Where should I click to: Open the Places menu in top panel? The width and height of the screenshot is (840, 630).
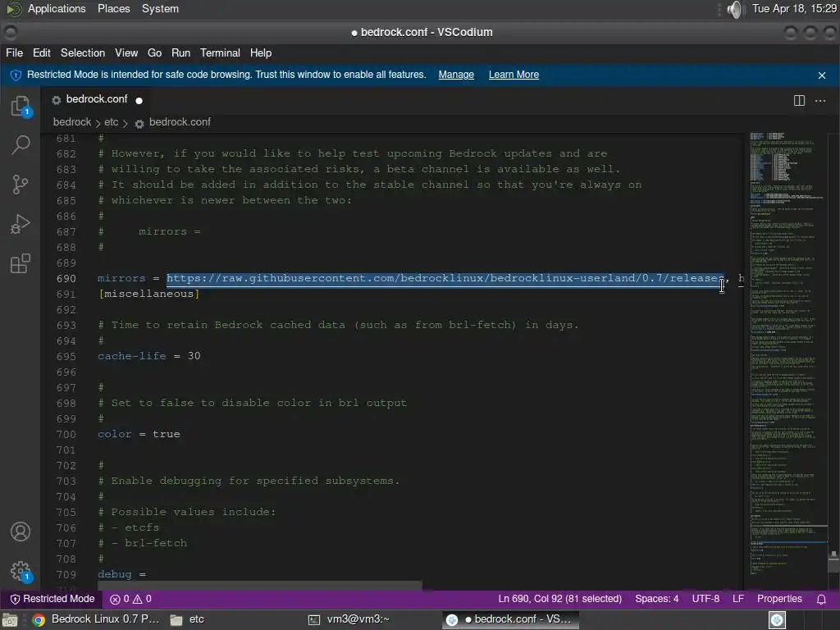[x=113, y=9]
